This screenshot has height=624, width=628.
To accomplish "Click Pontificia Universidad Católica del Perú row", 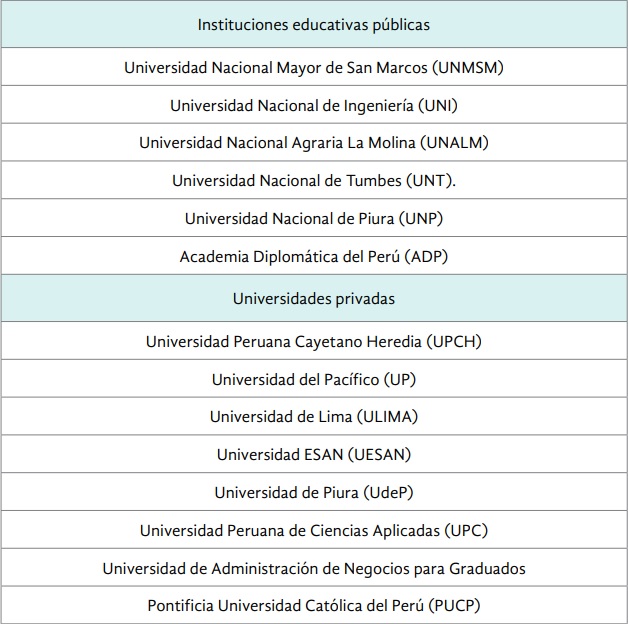I will (314, 605).
